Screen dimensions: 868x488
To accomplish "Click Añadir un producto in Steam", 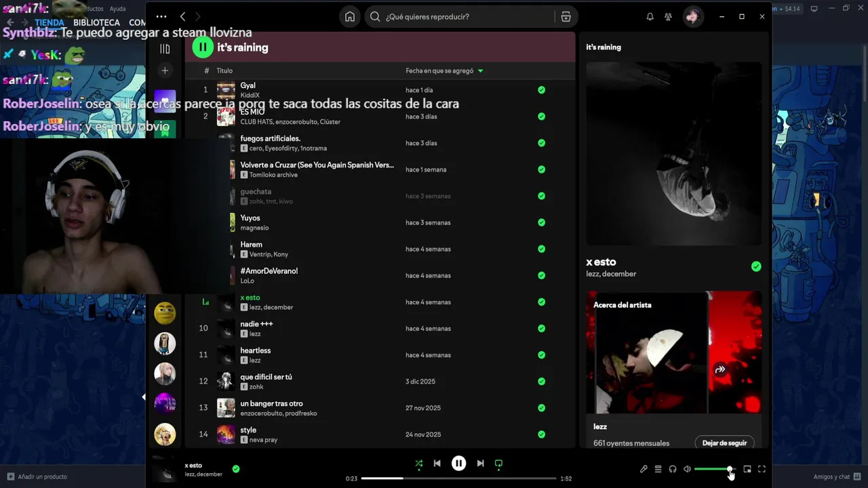I will coord(37,476).
